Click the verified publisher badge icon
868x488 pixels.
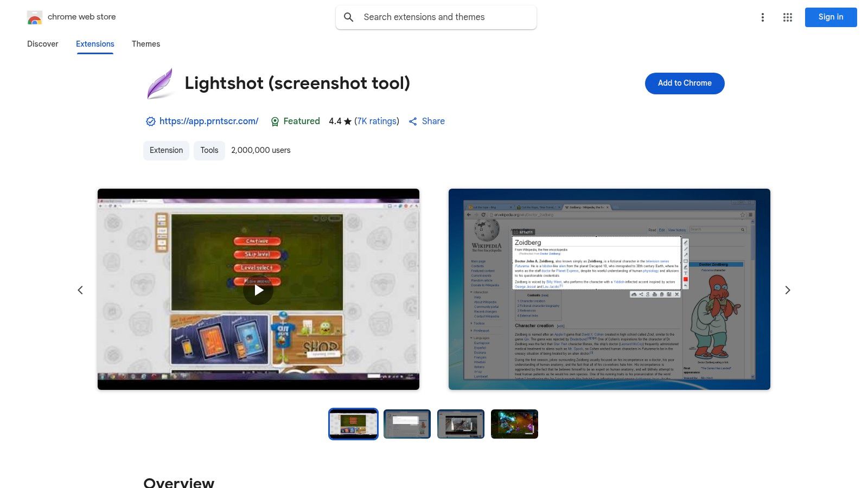coord(151,121)
